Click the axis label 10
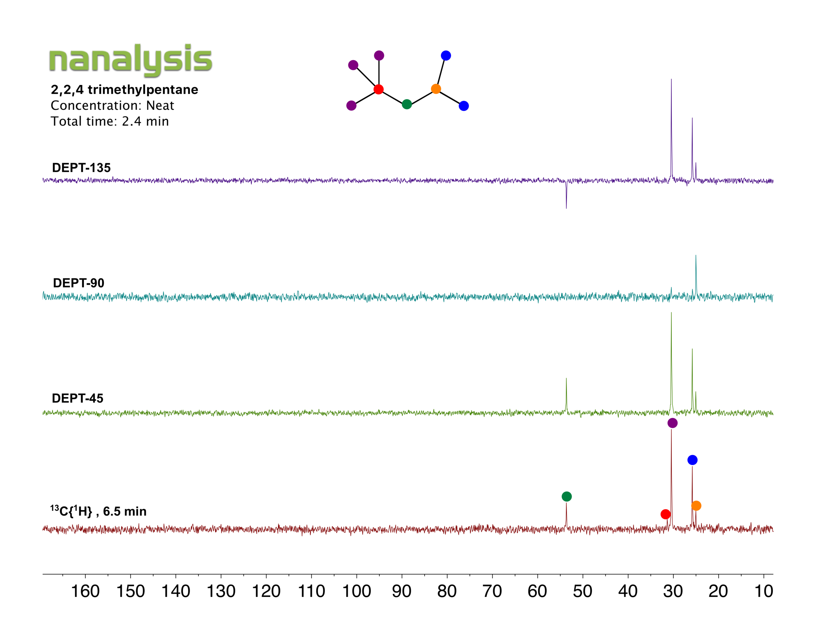817x644 pixels. (x=764, y=591)
